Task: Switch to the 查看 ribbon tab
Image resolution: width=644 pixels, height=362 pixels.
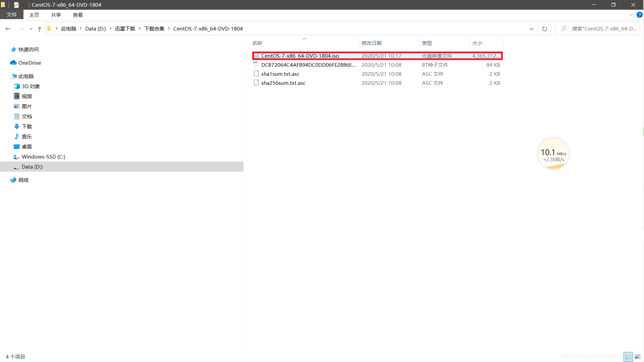Action: point(78,15)
